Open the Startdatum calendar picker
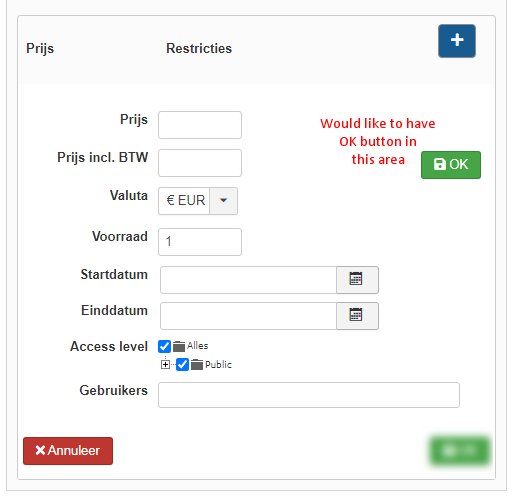 click(357, 280)
